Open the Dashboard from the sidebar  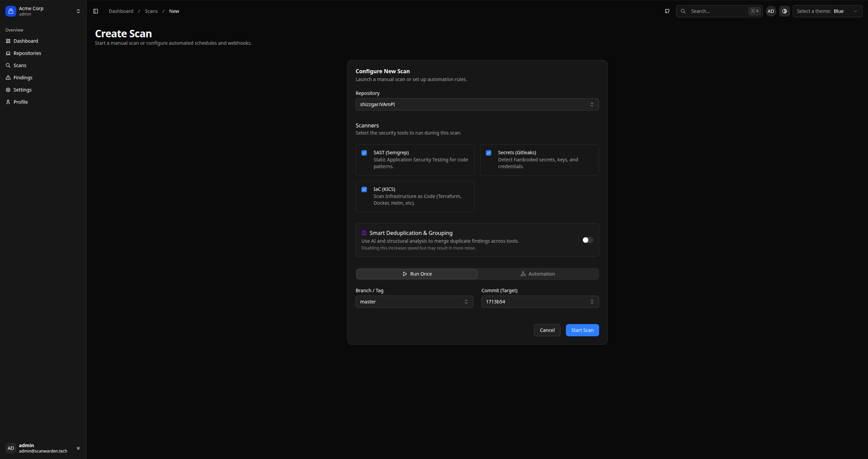pos(25,41)
